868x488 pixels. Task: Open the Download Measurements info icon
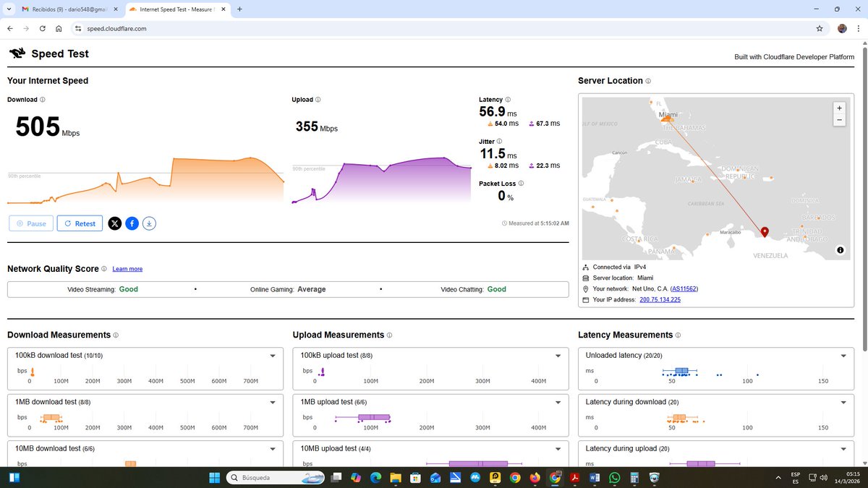pyautogui.click(x=116, y=335)
